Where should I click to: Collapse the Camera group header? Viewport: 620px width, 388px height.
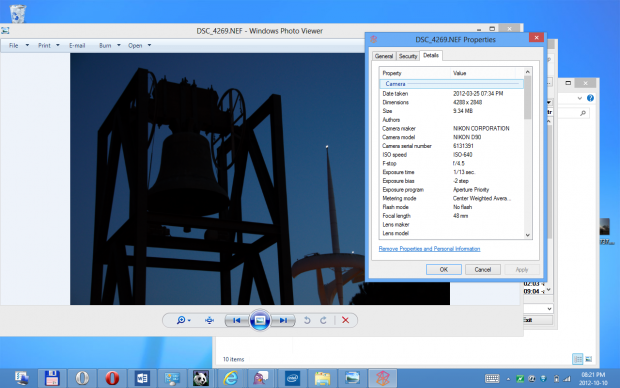(x=451, y=84)
